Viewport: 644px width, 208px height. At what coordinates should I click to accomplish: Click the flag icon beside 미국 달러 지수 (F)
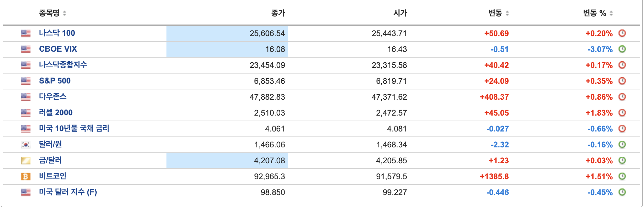[26, 192]
